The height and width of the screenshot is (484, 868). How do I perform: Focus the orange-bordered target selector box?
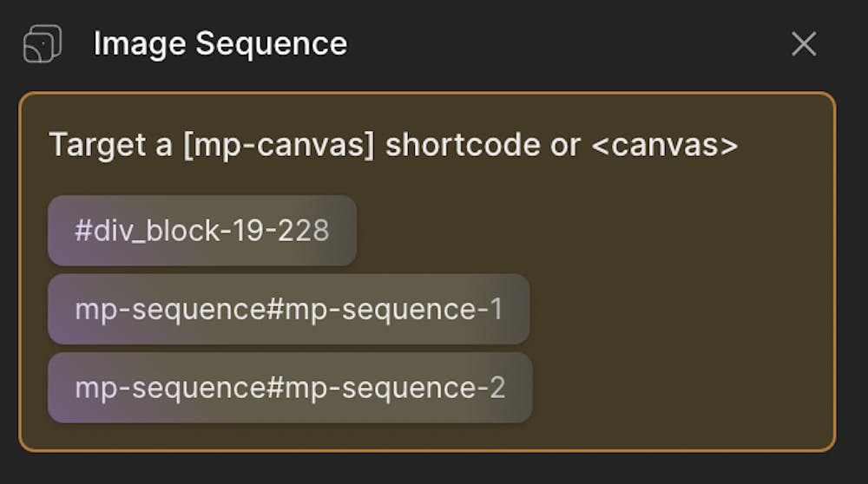click(x=427, y=271)
